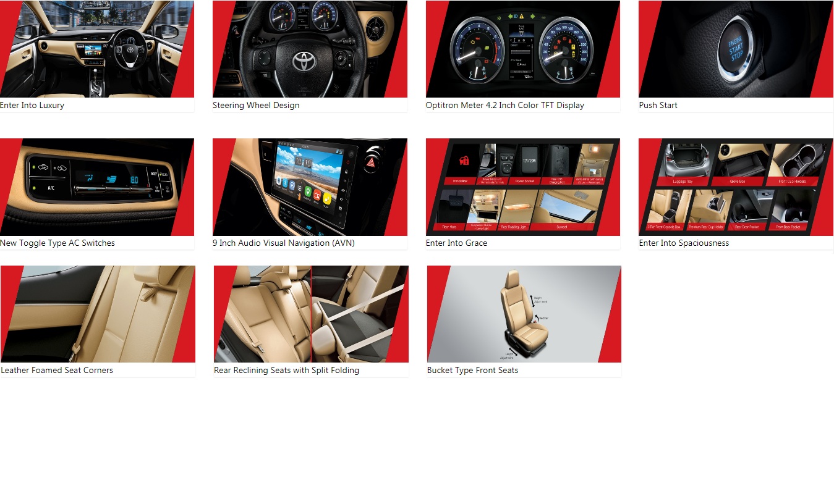Open the Toggle Type AC Switches image
This screenshot has width=834, height=504.
tap(97, 187)
